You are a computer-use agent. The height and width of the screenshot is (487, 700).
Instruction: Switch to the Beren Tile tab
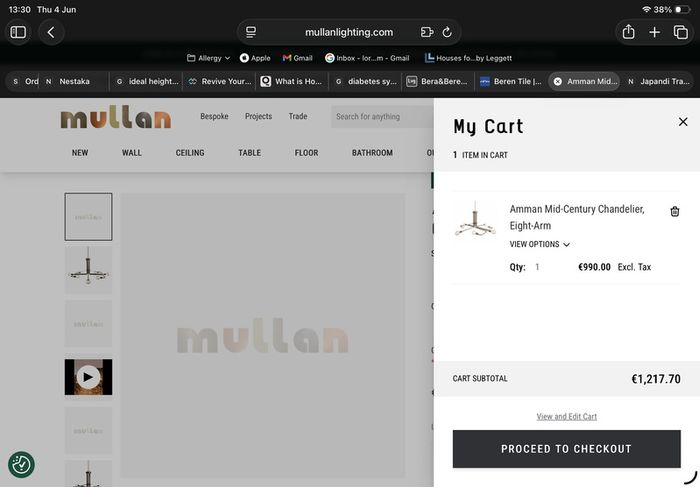[512, 81]
